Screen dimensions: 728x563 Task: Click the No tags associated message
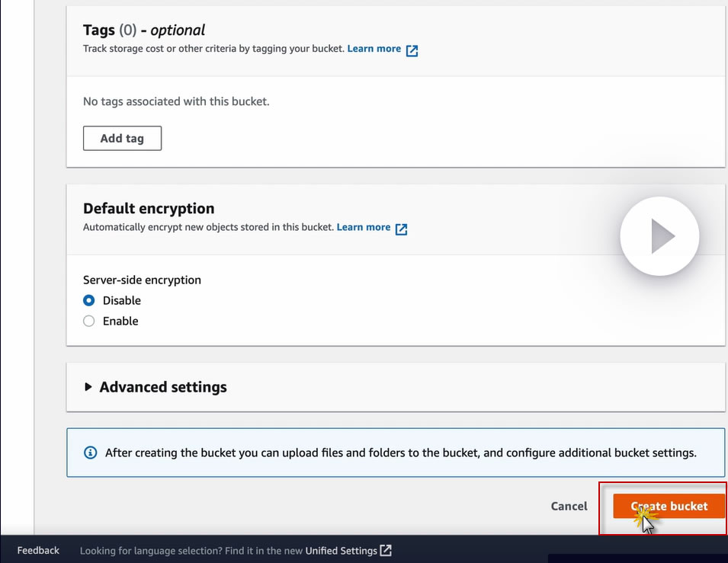[x=176, y=101]
